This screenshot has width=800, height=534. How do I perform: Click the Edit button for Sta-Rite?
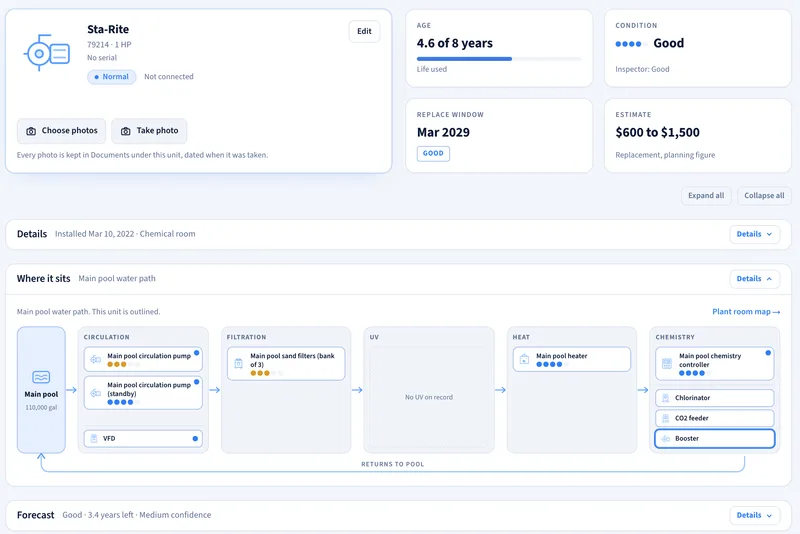point(364,31)
